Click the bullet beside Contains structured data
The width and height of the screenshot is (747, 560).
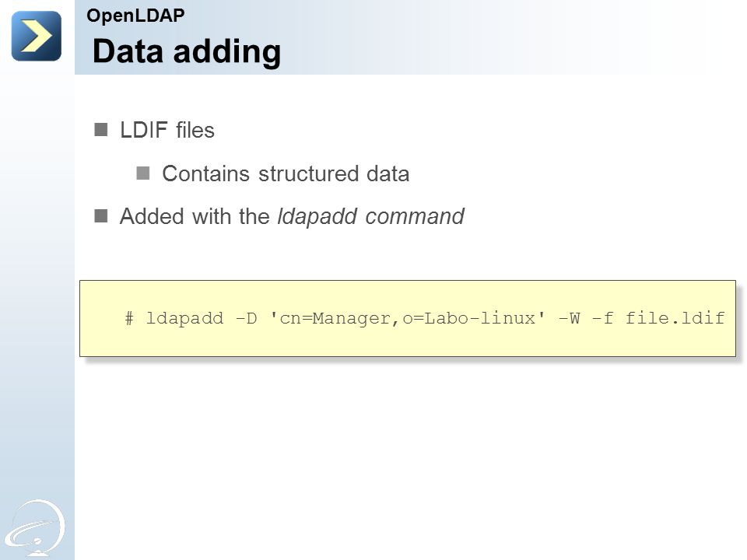pyautogui.click(x=143, y=173)
